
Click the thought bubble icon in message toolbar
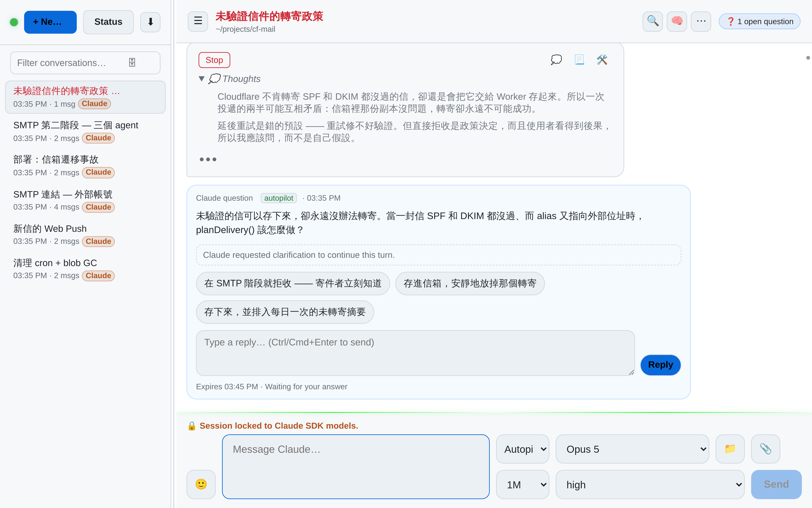556,60
